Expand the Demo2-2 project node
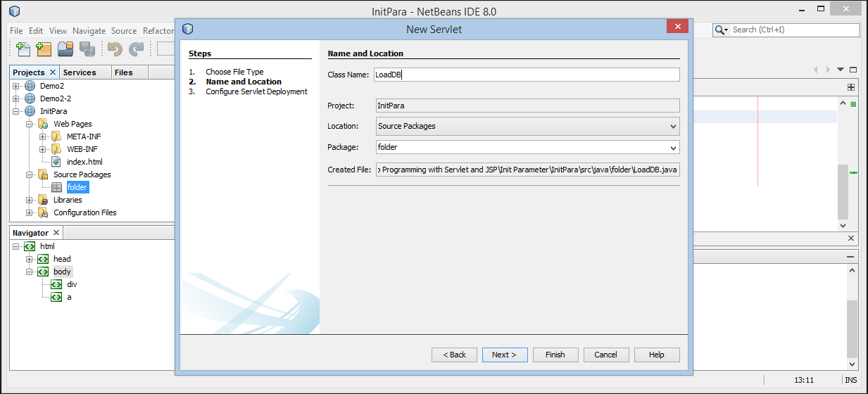The image size is (868, 394). click(x=16, y=99)
